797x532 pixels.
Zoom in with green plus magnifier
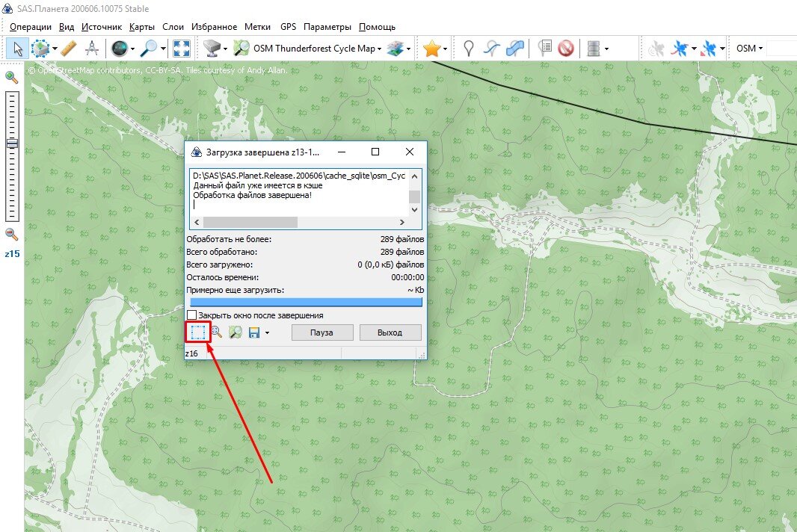pos(12,77)
